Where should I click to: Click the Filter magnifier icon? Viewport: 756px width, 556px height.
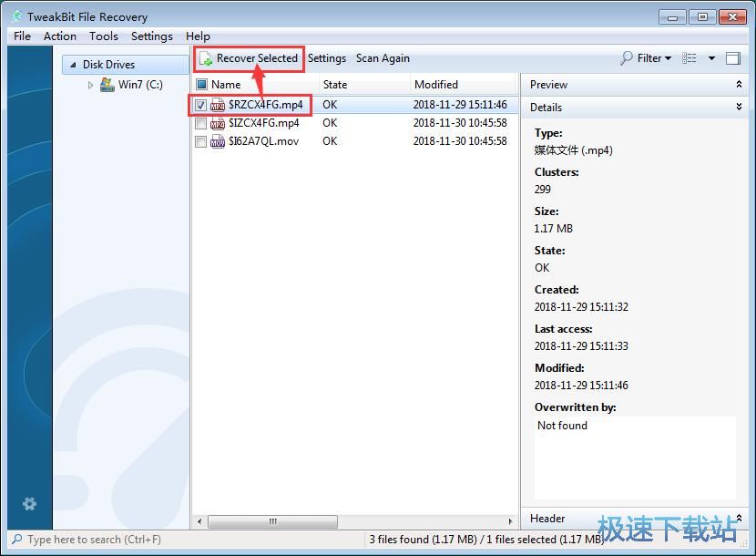click(627, 58)
